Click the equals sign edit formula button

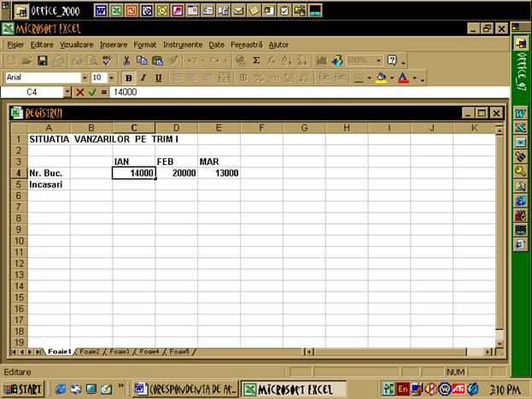tap(103, 92)
